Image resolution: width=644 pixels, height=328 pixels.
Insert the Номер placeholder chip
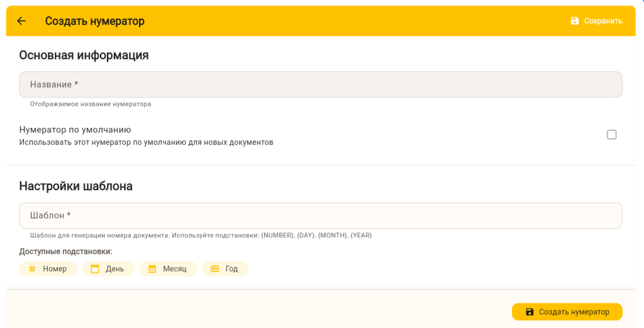coord(48,269)
